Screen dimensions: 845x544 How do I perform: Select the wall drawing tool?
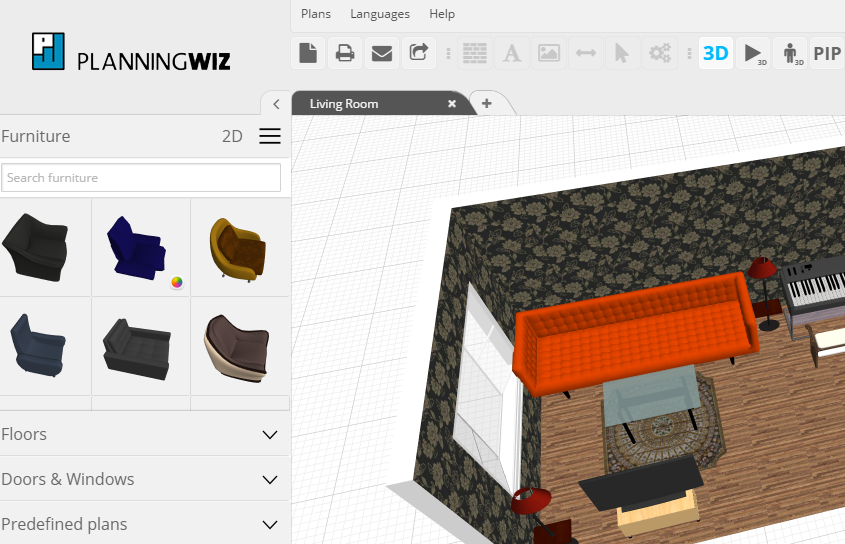[475, 53]
